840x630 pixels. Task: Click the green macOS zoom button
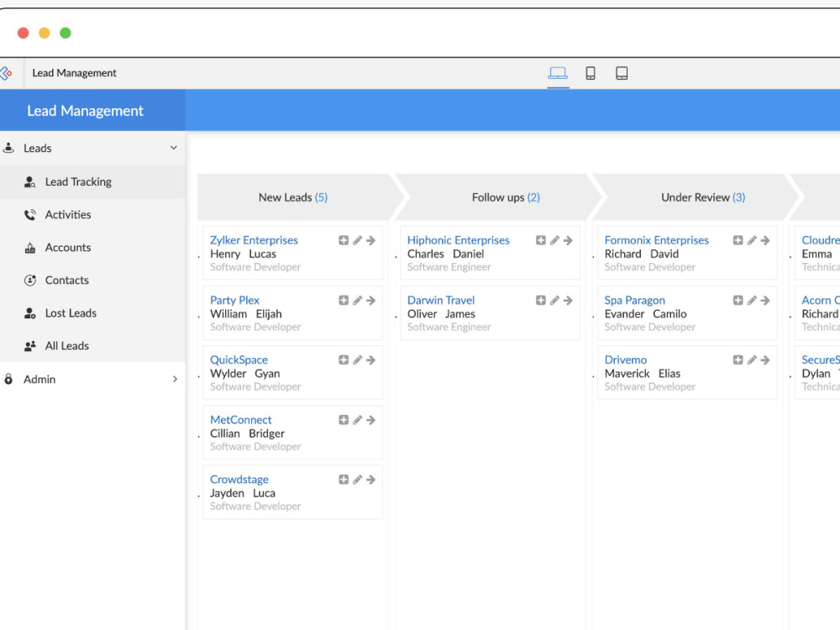coord(66,34)
